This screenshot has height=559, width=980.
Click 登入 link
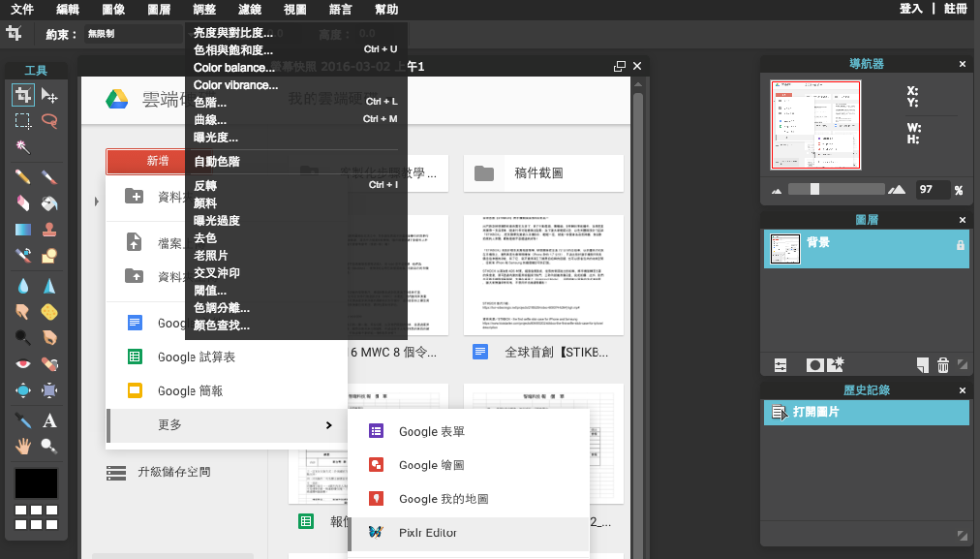pos(910,8)
